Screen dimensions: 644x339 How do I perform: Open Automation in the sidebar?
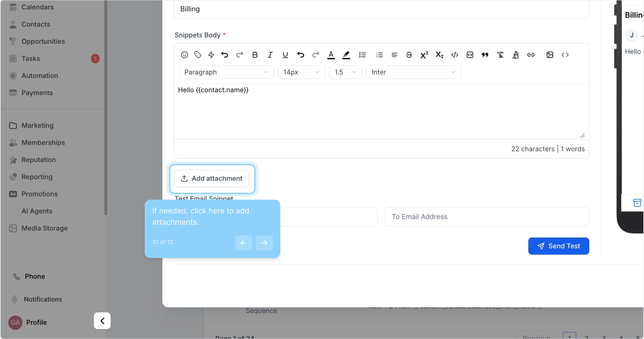pyautogui.click(x=40, y=76)
